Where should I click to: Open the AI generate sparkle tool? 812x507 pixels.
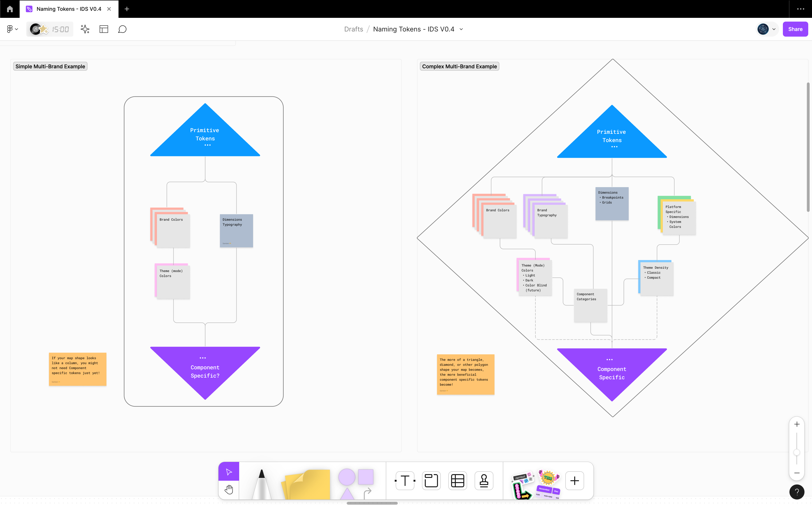(85, 29)
